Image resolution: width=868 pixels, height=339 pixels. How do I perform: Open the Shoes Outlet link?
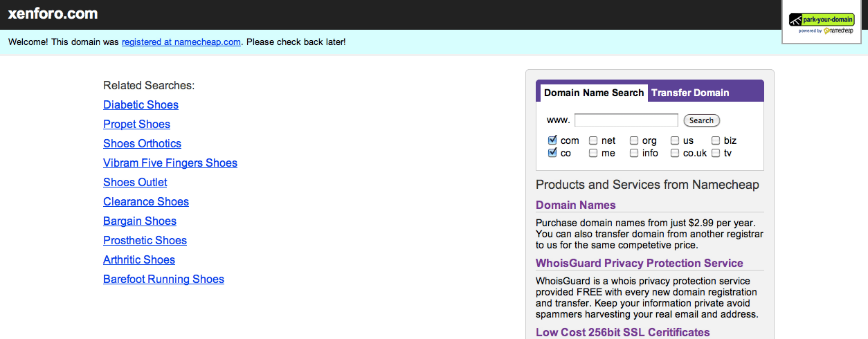tap(135, 183)
